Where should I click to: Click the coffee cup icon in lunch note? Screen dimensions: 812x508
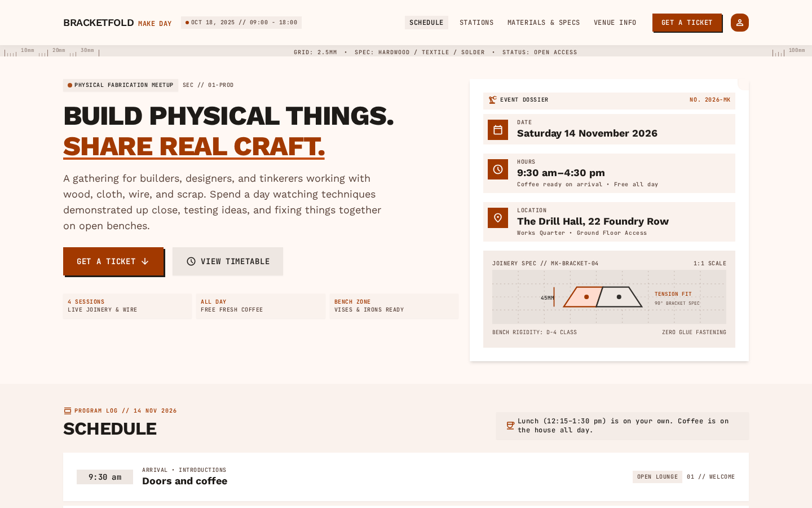pos(510,426)
